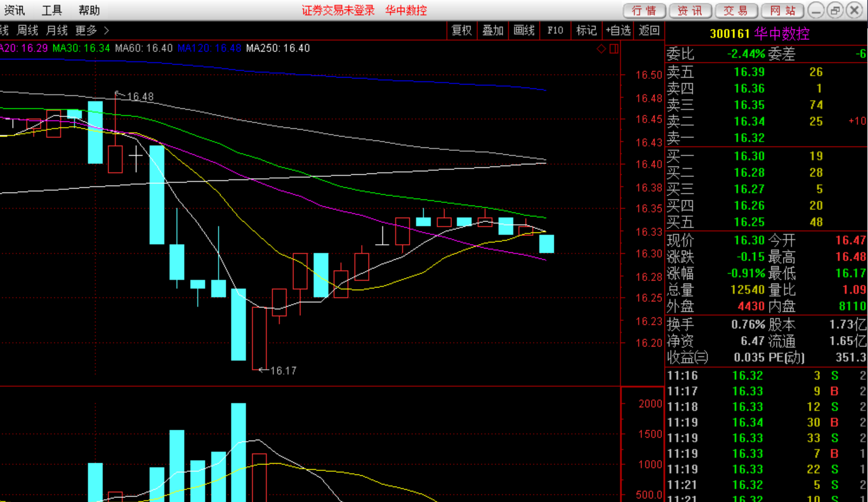Open the 网站 button

coord(782,10)
